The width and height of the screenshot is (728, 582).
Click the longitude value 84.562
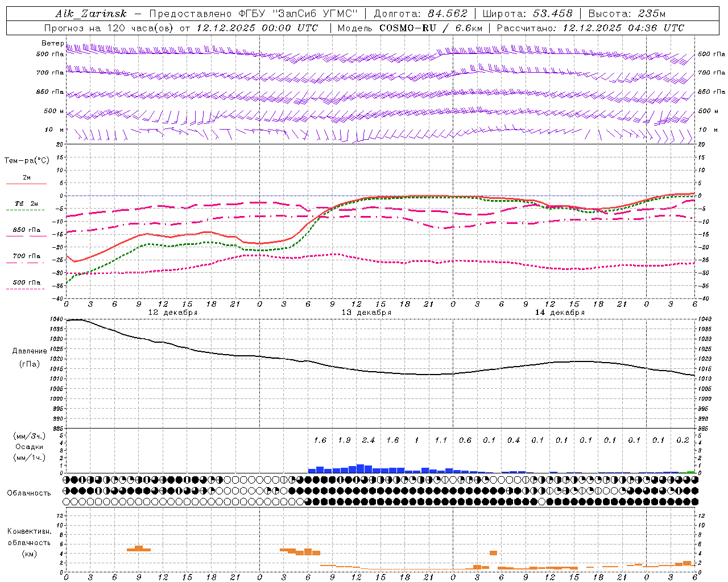coord(448,14)
